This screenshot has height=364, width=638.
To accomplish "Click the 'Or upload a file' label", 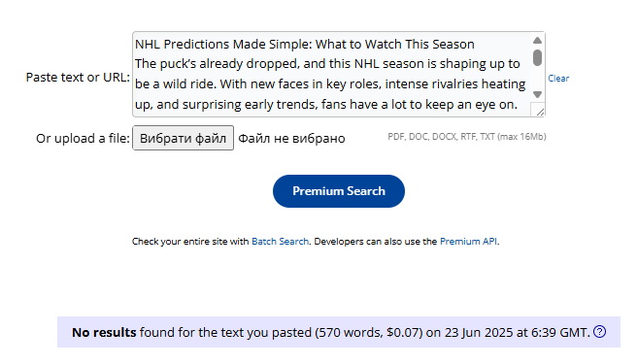I will tap(83, 138).
